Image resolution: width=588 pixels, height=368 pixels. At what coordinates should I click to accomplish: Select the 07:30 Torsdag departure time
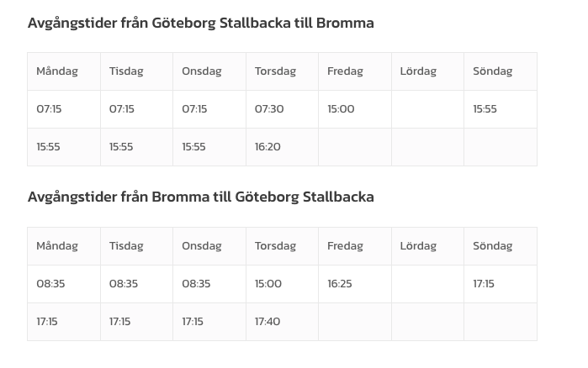269,109
